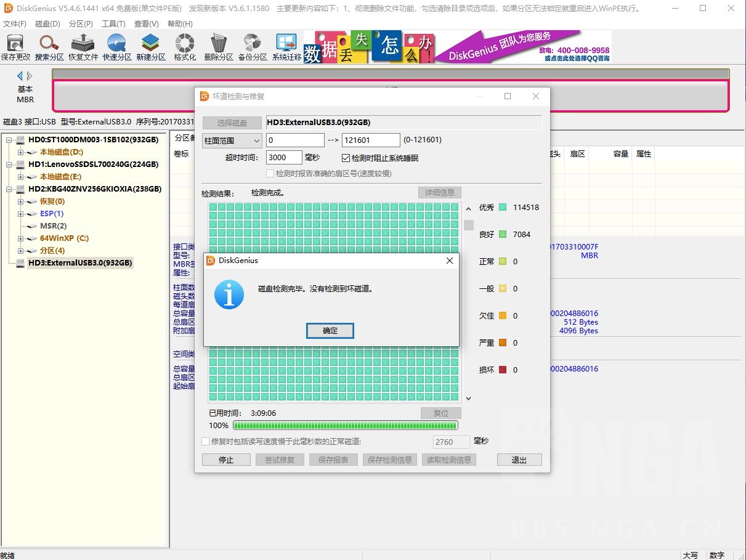Open the 工具(T) menu
Screen dimensions: 746x560
coord(113,23)
